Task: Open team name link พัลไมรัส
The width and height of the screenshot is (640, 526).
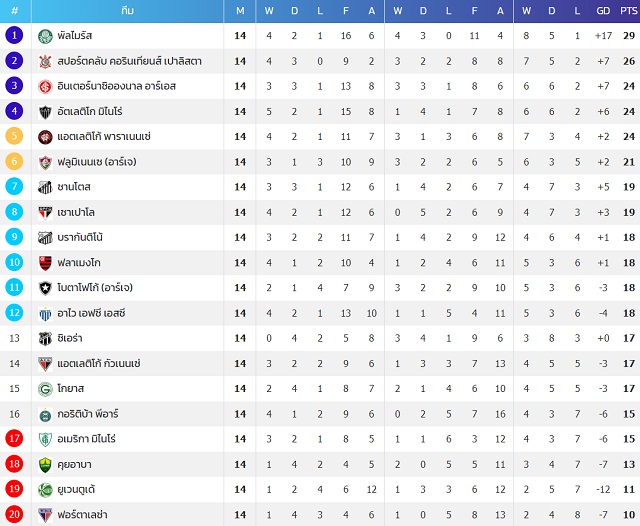Action: (75, 36)
